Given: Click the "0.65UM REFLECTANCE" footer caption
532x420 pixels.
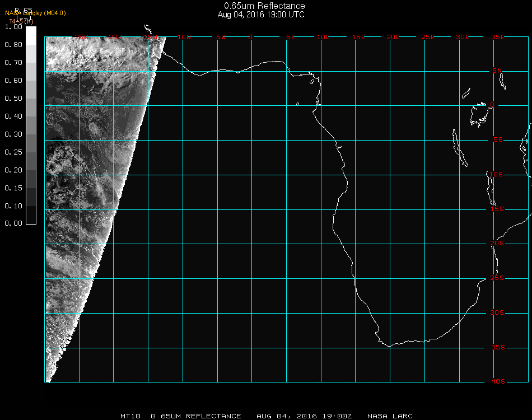Looking at the screenshot, I should 196,416.
